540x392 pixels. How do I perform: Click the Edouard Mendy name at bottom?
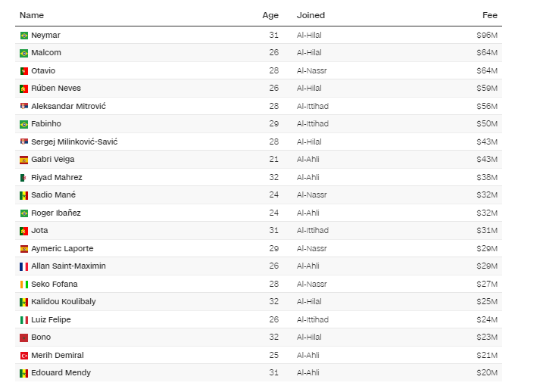pyautogui.click(x=61, y=373)
